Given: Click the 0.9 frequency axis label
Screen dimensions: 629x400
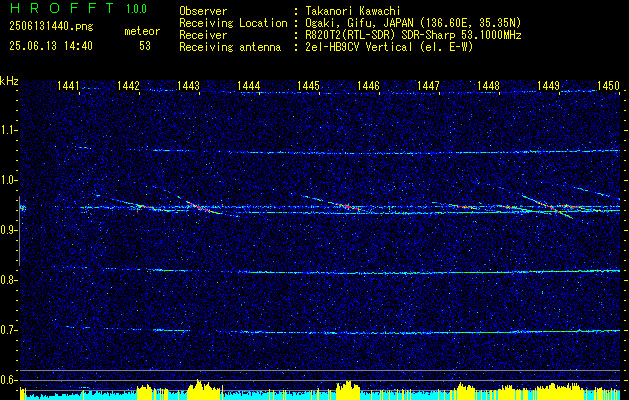Looking at the screenshot, I should [8, 230].
